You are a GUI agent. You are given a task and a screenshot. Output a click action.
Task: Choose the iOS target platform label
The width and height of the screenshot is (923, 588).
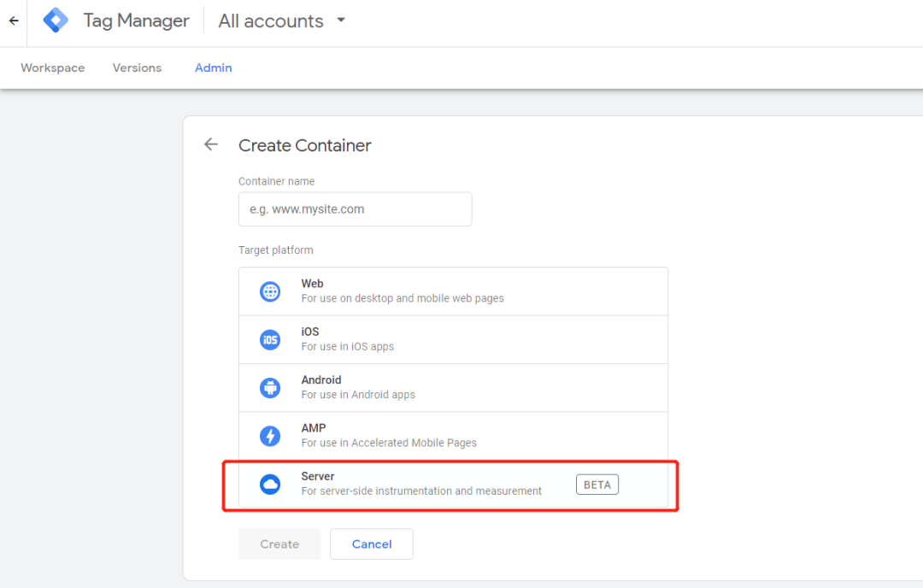coord(310,332)
